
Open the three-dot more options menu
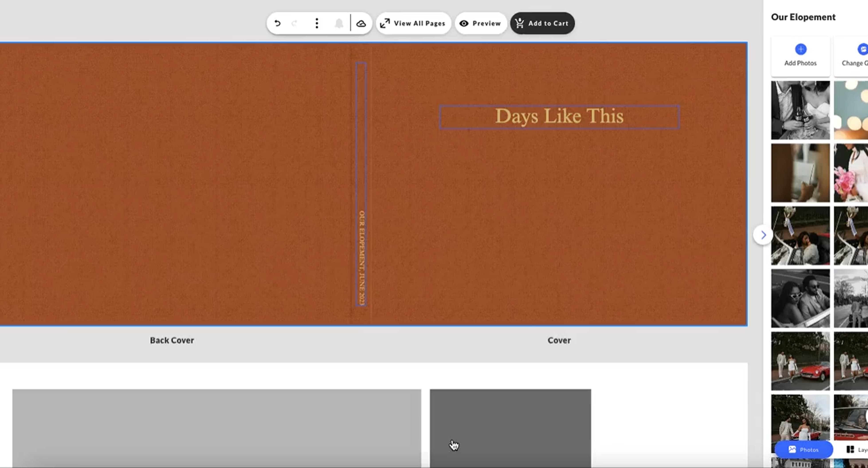pyautogui.click(x=317, y=23)
